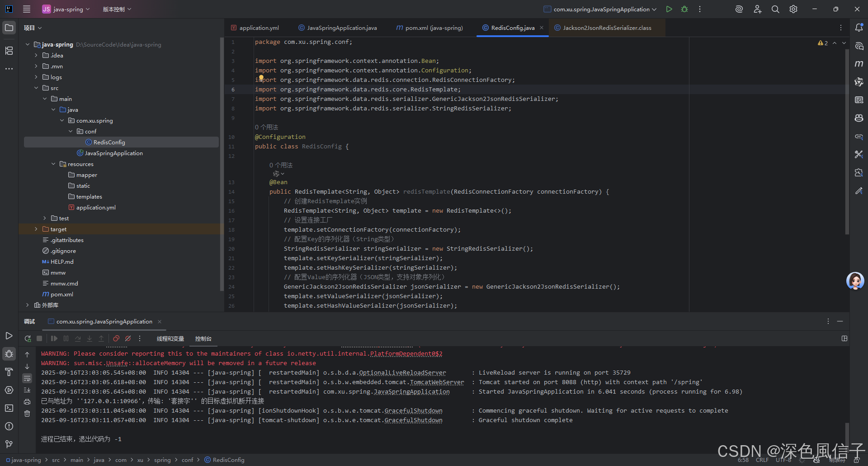Select the 控制台 tab
Image resolution: width=868 pixels, height=466 pixels.
pos(203,338)
